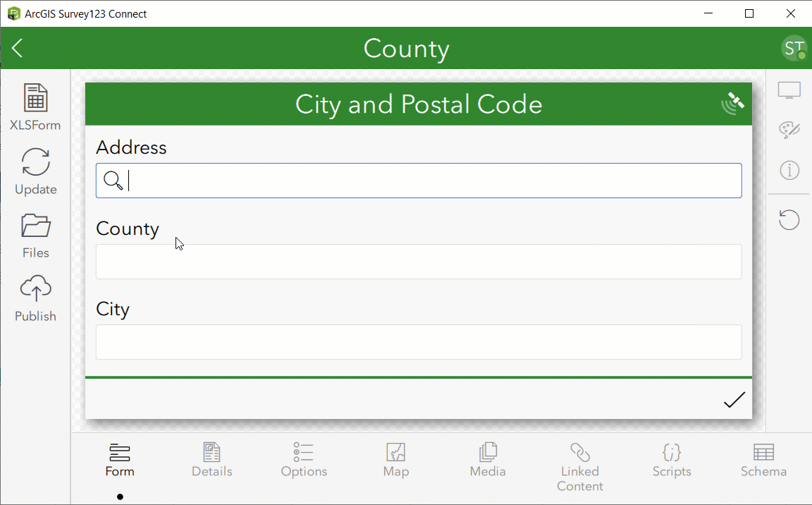Viewport: 812px width, 505px height.
Task: Go to the Schema view
Action: pos(763,460)
